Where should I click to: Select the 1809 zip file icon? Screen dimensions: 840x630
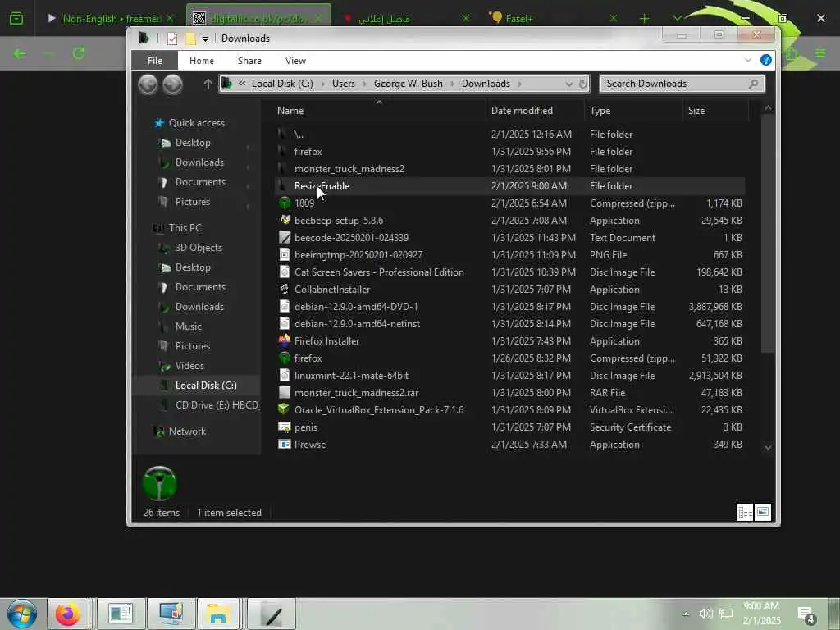pos(285,203)
